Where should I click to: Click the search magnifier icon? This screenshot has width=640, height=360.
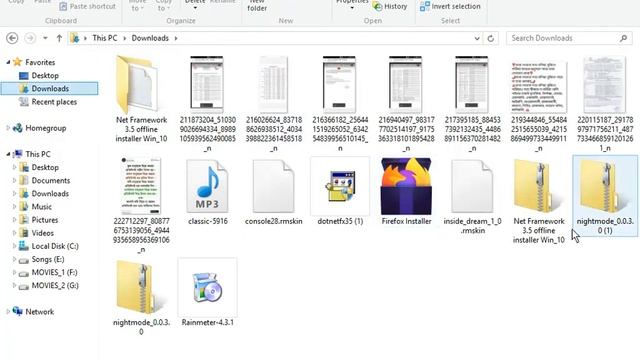[623, 38]
